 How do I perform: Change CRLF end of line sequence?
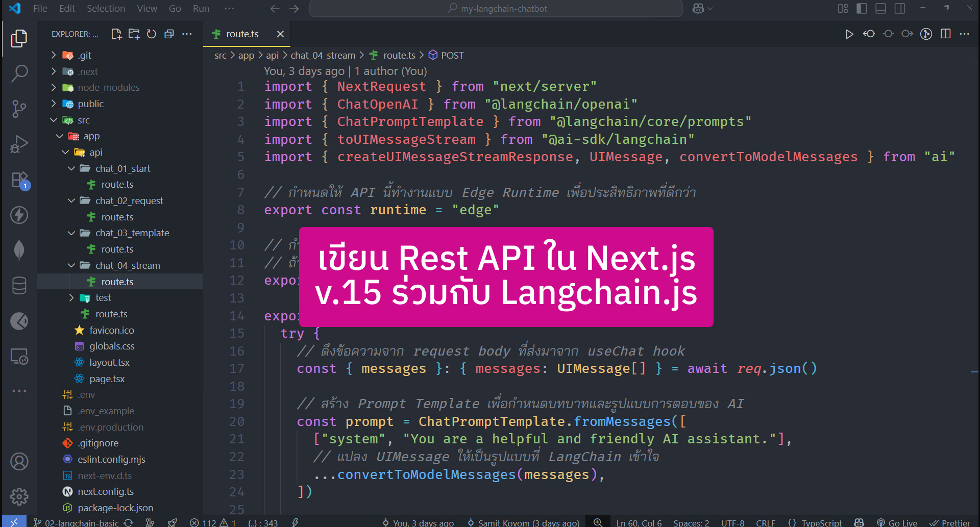(766, 523)
